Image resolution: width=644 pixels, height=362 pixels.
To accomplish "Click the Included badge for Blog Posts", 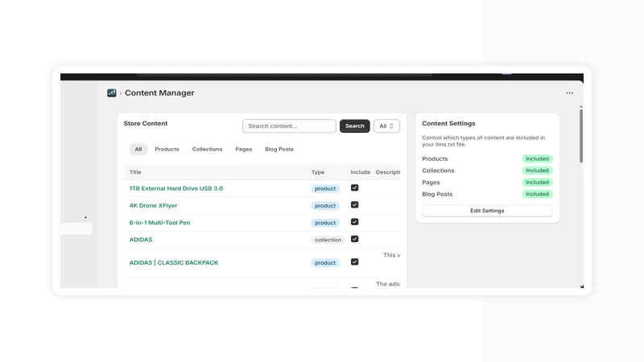I will 537,194.
